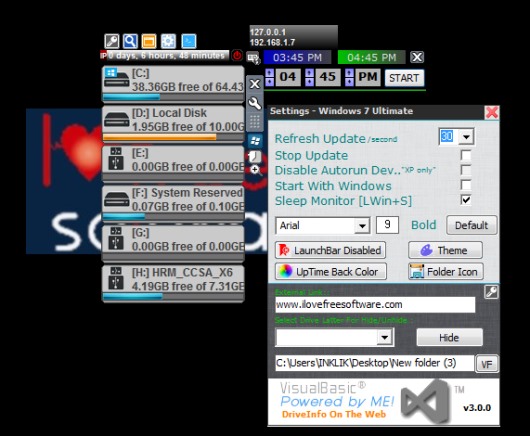Click the key icon in the Settings lower panel
The image size is (530, 436).
pyautogui.click(x=491, y=292)
